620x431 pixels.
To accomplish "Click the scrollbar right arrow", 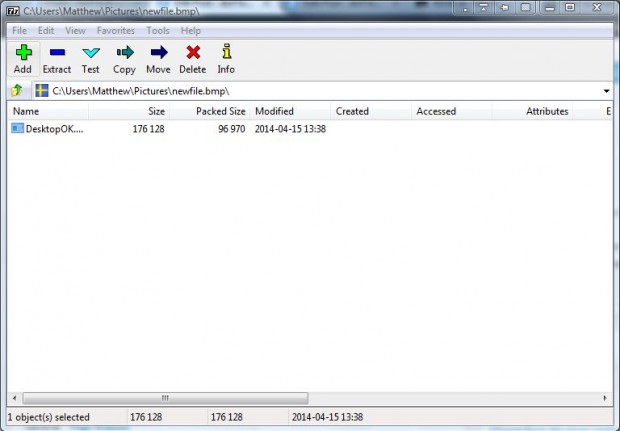I will click(x=605, y=398).
